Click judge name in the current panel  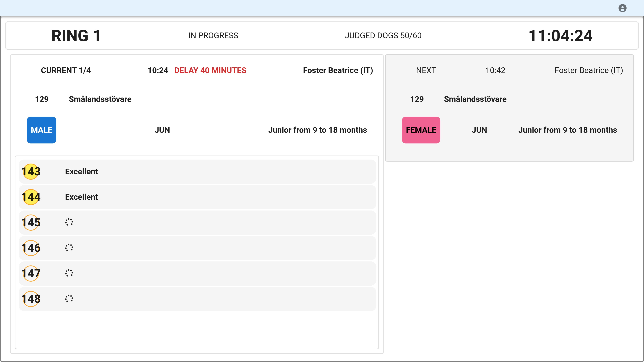point(338,71)
